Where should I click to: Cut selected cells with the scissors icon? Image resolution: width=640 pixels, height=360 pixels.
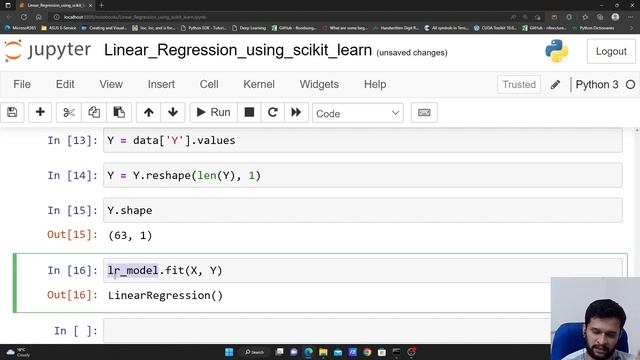(69, 112)
